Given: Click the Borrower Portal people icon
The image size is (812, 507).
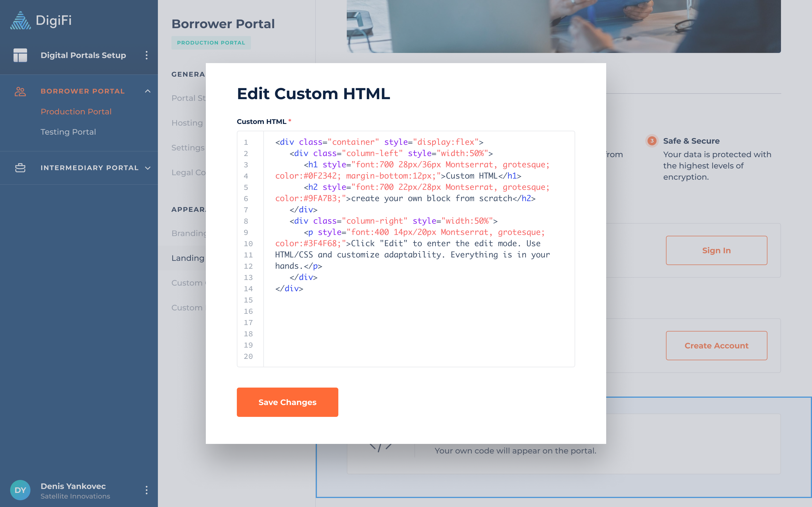Looking at the screenshot, I should [20, 91].
